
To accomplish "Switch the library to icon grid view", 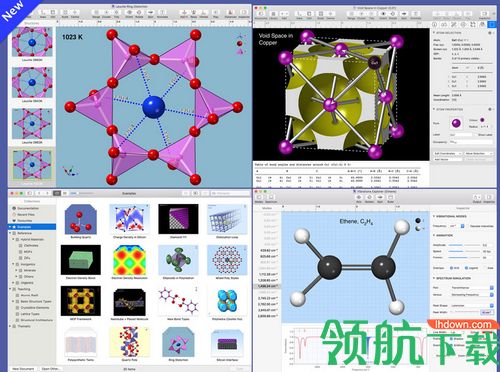I will click(x=57, y=193).
